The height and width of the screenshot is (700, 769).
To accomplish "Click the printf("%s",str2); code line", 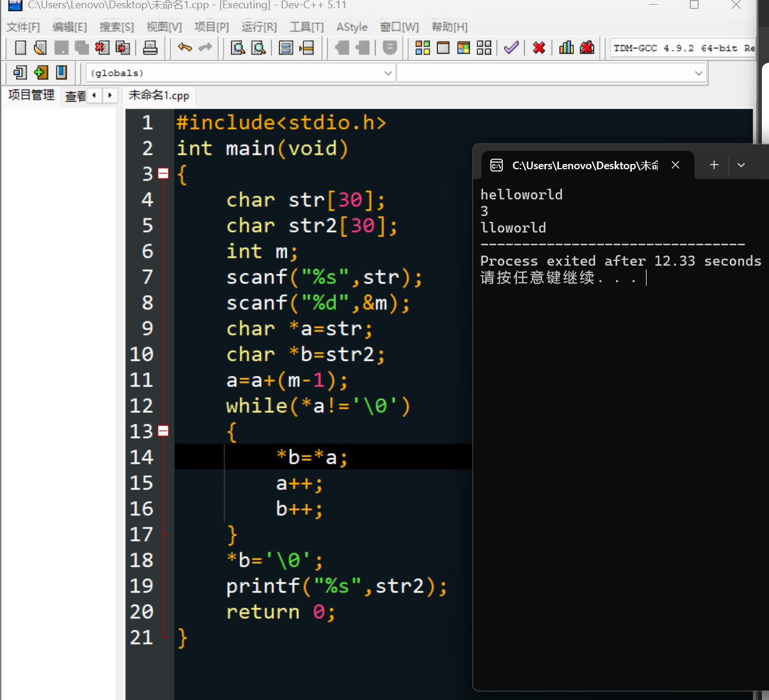I will [x=337, y=586].
